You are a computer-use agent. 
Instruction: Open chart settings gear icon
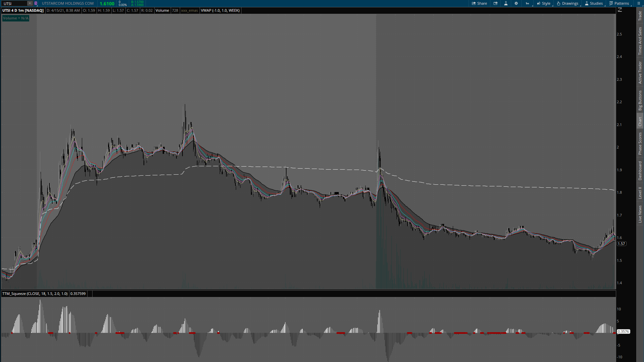(516, 3)
